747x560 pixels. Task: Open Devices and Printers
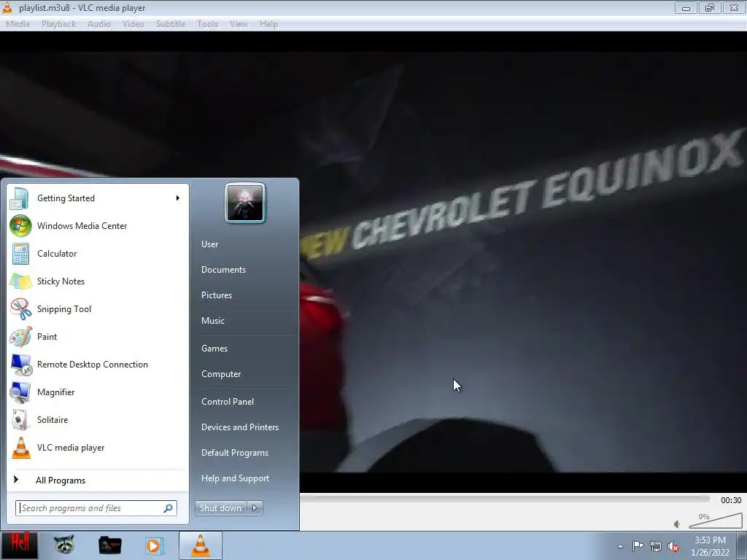click(240, 427)
